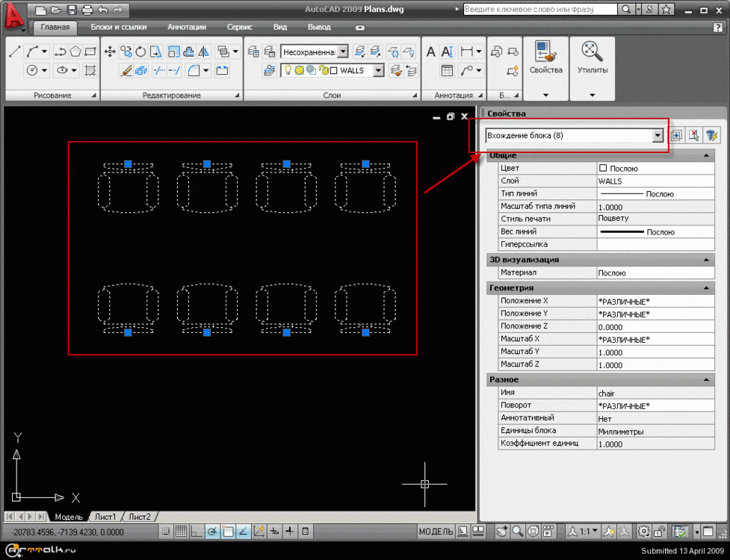Activate the Move tool in Редактирование
This screenshot has height=560, width=730.
[110, 52]
